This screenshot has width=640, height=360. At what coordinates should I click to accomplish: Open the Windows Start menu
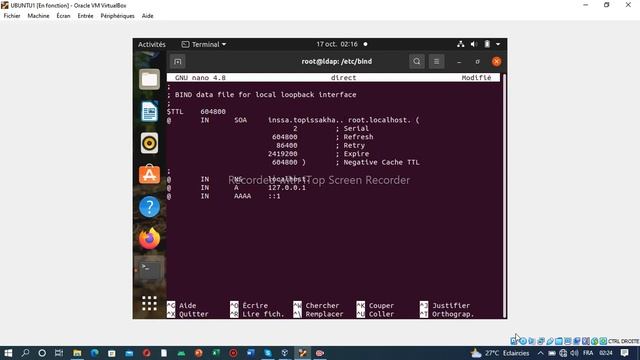tap(8, 353)
